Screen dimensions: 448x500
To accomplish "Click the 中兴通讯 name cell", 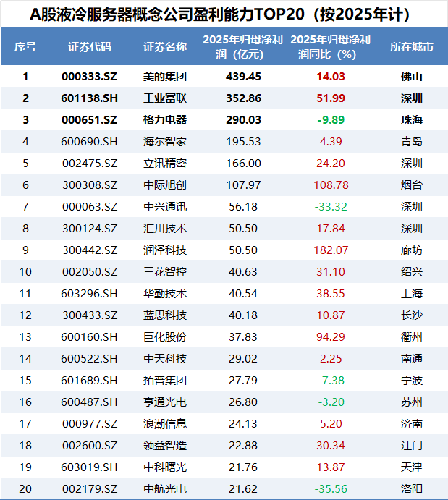I will coord(165,207).
